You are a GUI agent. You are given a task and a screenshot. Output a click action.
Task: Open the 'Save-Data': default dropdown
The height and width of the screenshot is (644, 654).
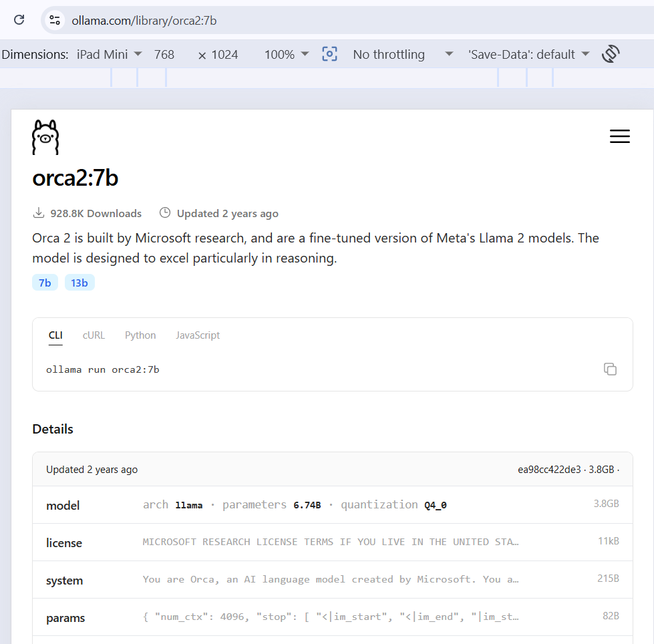pos(529,54)
